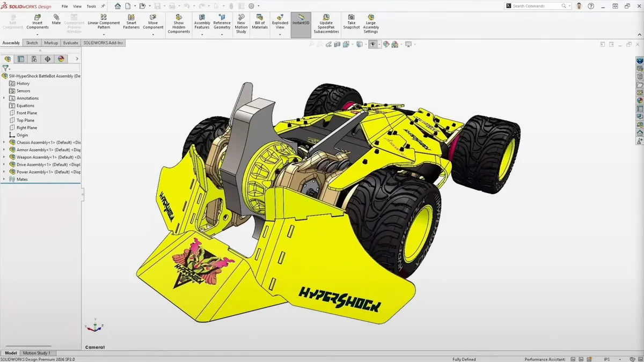Toggle Instant3D mode

(301, 25)
